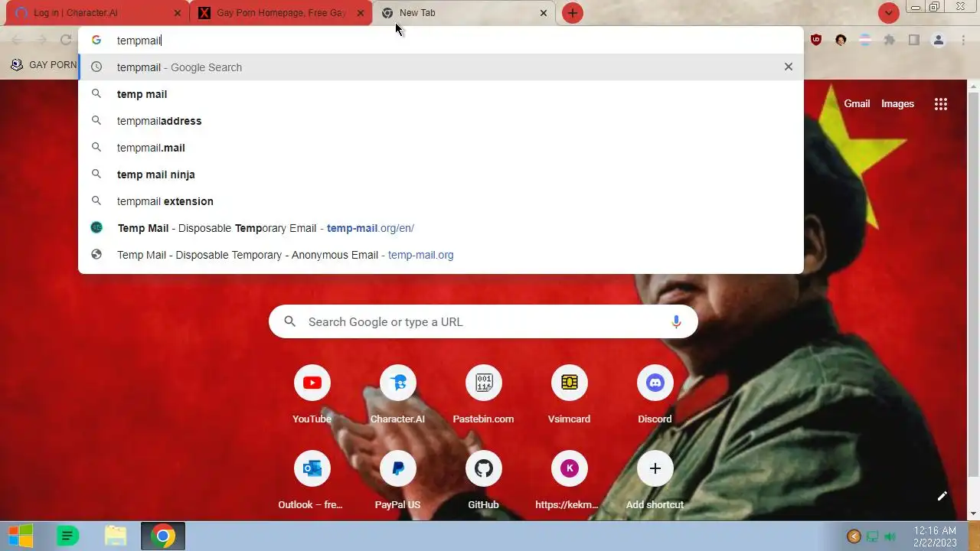Screen dimensions: 980x551
Task: Open the Google apps grid
Action: coord(941,104)
